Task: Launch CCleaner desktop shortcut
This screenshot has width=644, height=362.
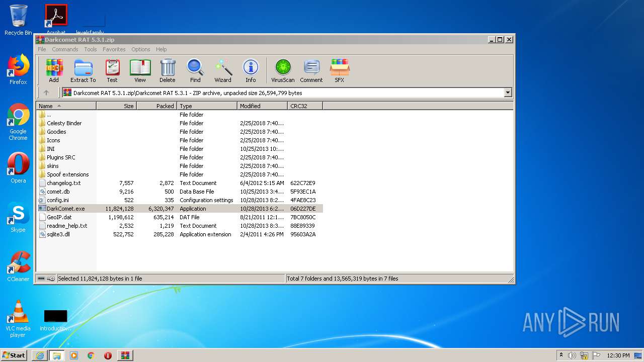Action: point(18,266)
